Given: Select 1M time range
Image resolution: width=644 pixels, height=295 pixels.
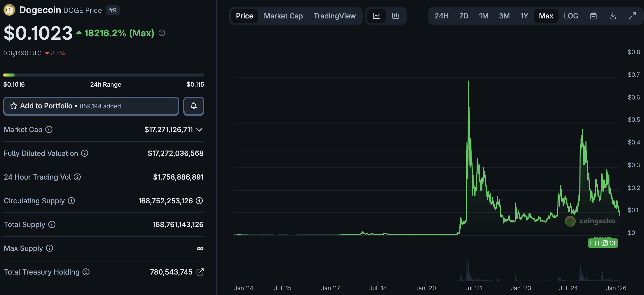Looking at the screenshot, I should pos(484,16).
